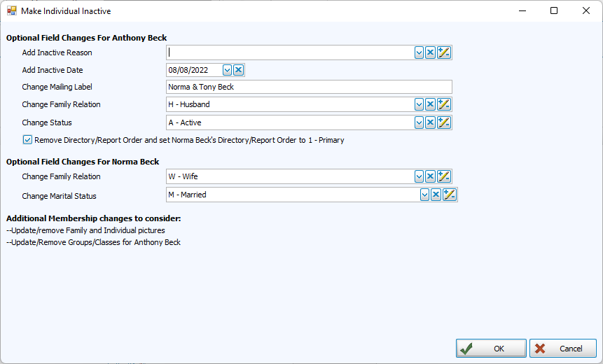Clear the Married marital status value
The image size is (603, 364).
click(x=436, y=195)
